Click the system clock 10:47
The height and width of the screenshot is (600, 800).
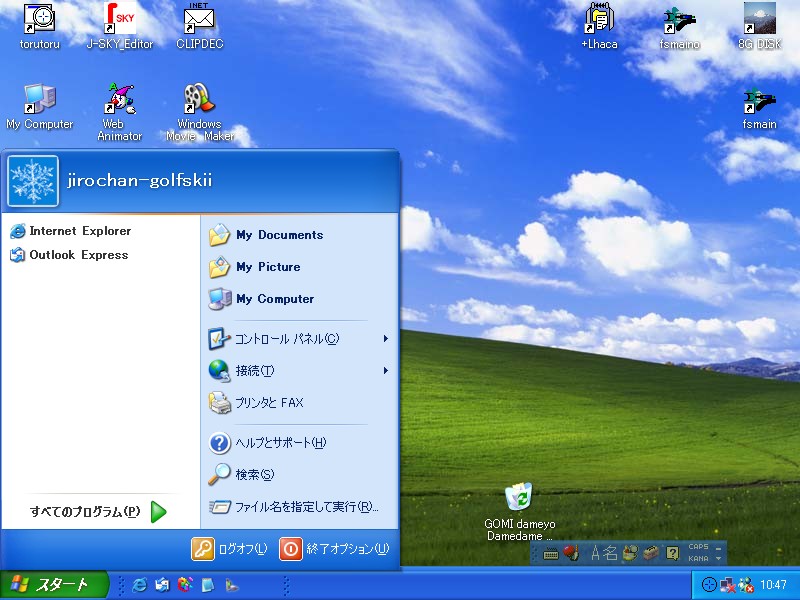773,585
